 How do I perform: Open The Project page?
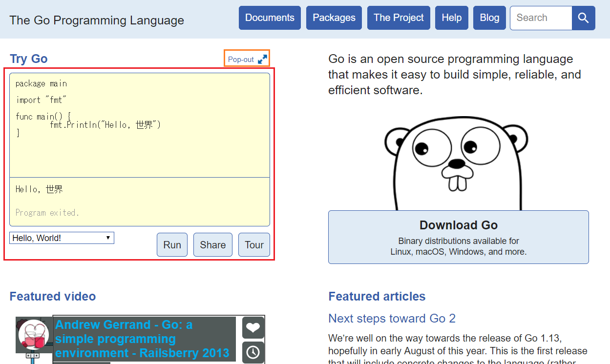coord(399,18)
